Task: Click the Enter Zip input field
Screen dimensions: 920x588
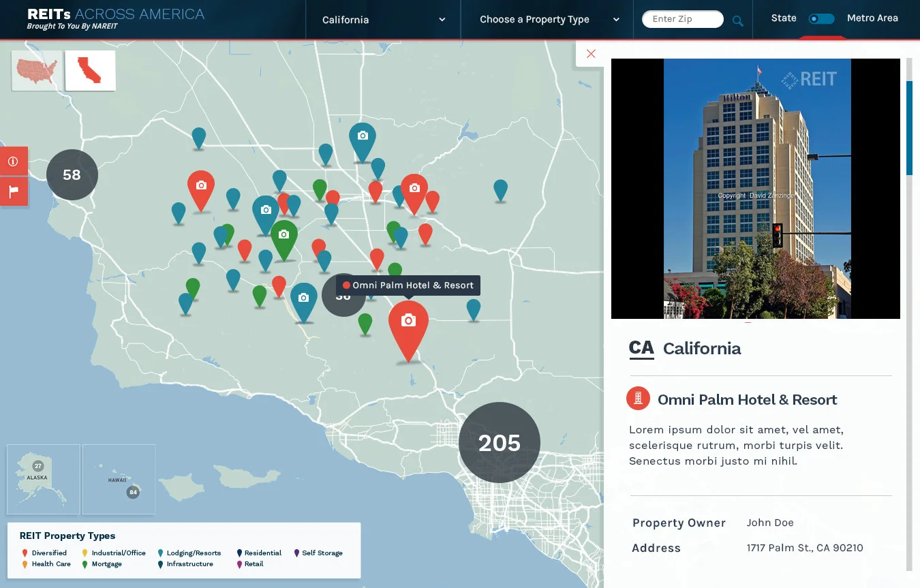Action: coord(683,19)
